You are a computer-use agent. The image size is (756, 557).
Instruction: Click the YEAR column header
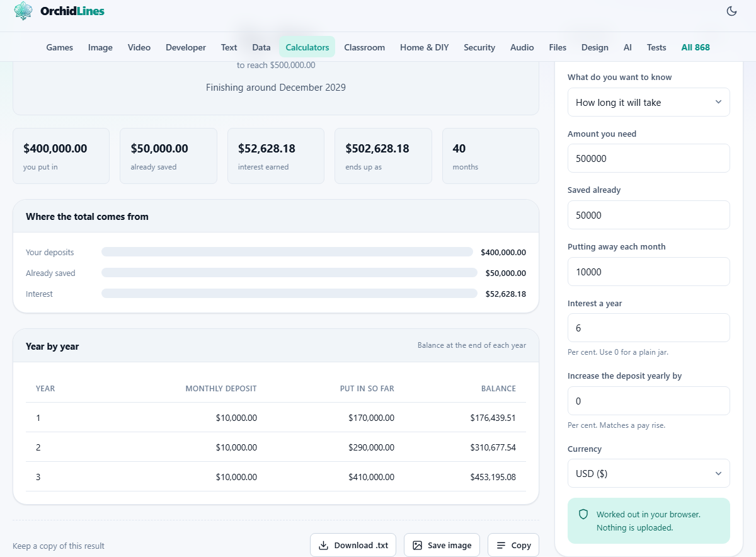(45, 388)
